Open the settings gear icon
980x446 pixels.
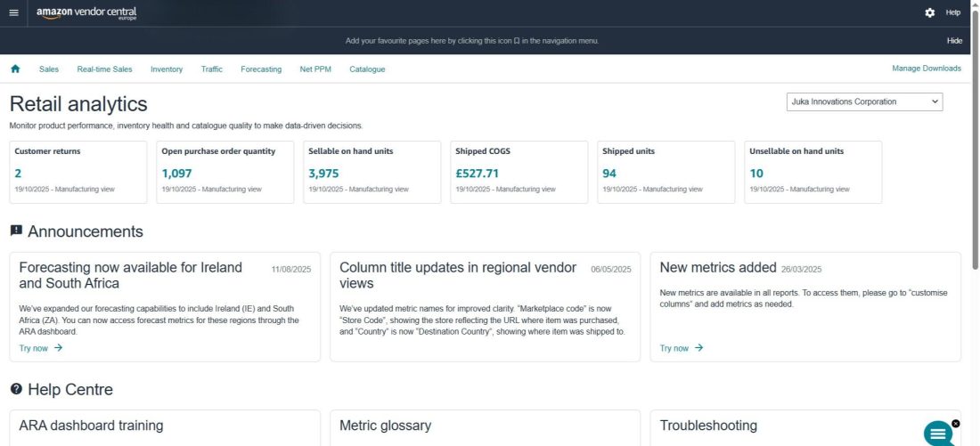click(x=930, y=12)
